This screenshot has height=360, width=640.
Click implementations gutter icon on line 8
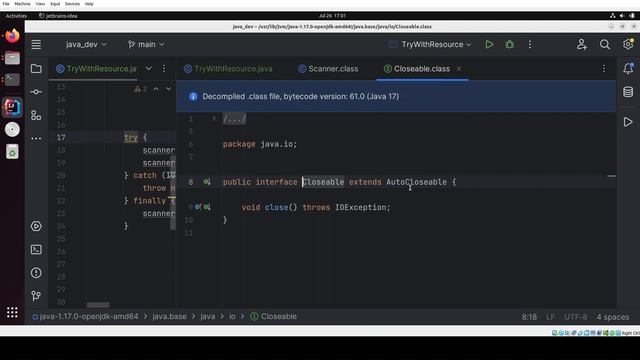[207, 182]
